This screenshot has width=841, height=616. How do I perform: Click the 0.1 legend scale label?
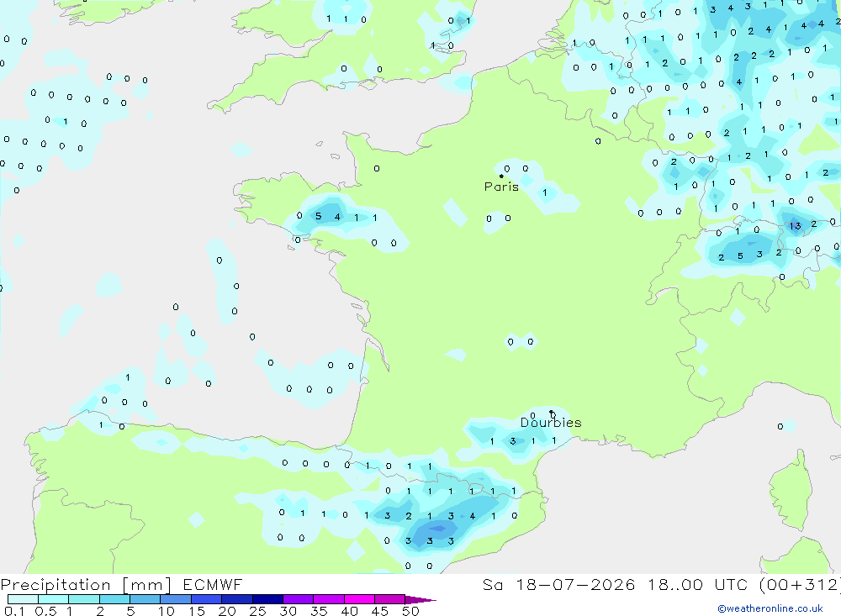[14, 611]
